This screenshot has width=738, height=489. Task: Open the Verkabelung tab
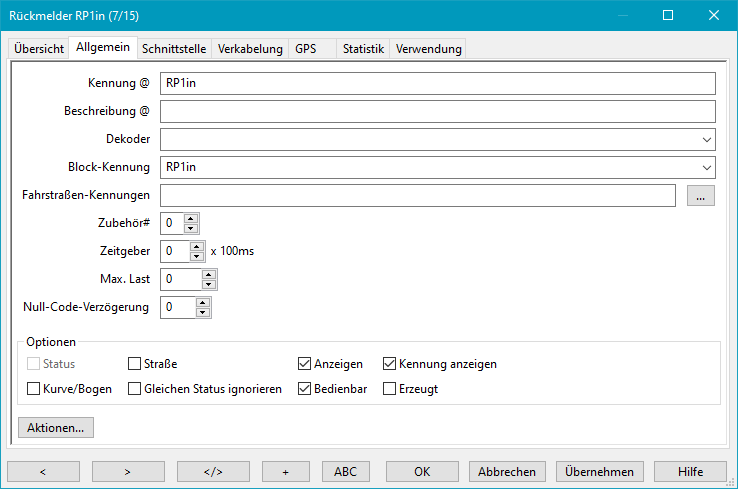[250, 49]
